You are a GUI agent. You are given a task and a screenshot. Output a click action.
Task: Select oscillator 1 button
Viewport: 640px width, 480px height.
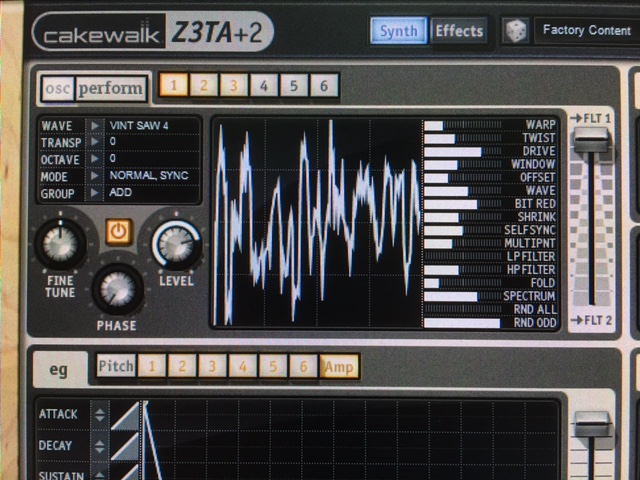pos(174,86)
